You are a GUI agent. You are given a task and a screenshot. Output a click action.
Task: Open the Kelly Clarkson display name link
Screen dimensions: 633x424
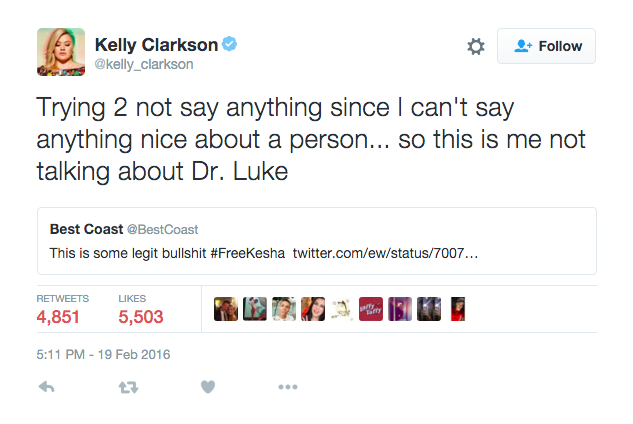point(156,44)
